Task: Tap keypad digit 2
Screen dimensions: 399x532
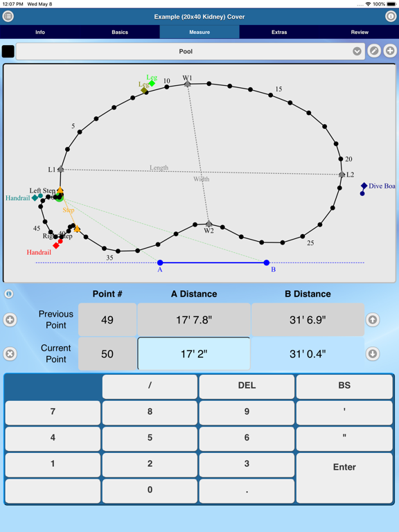Action: (150, 464)
